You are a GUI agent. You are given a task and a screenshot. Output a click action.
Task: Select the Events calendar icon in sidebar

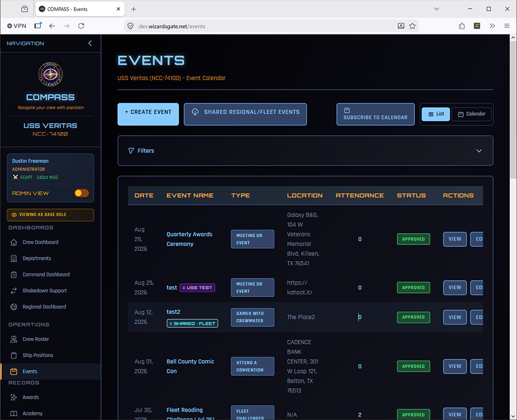tap(13, 372)
